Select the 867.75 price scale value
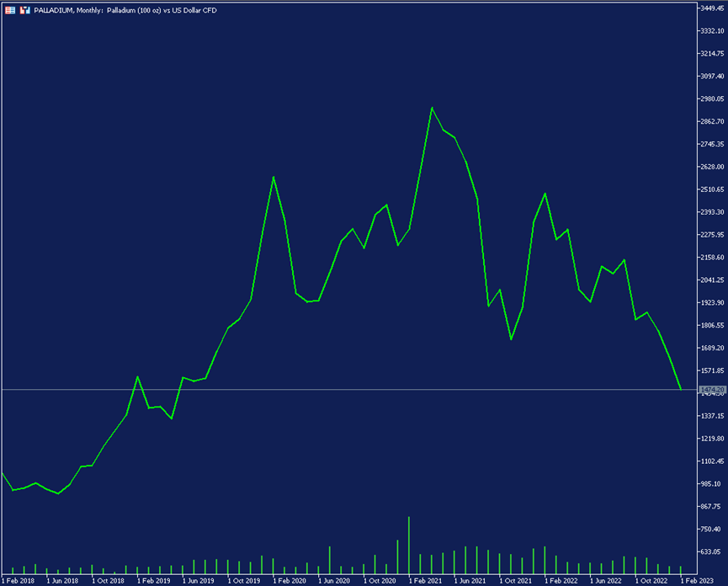Screen dimensions: 728x586 (711, 507)
